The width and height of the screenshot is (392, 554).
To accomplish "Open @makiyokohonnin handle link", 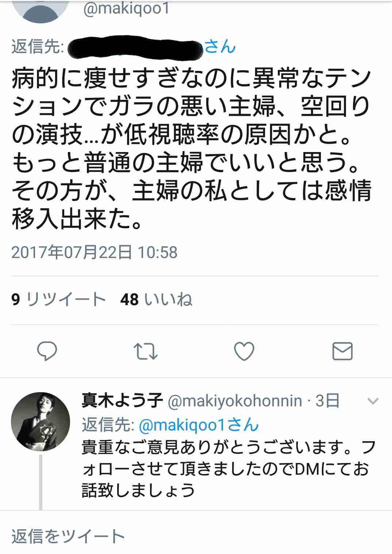I will [235, 401].
